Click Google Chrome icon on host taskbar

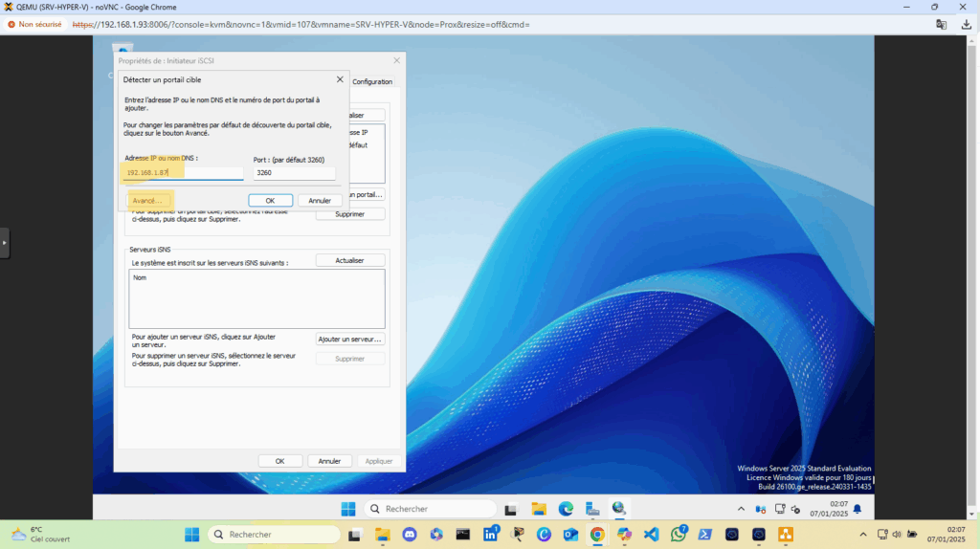click(597, 535)
